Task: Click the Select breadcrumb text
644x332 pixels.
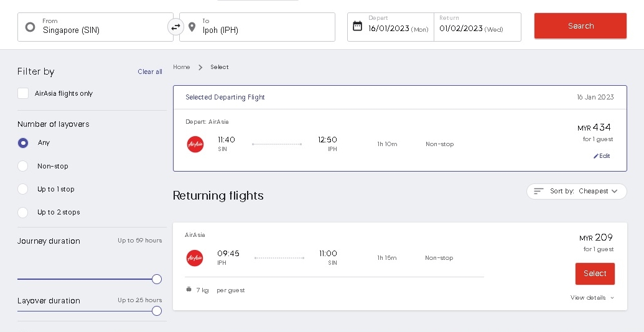Action: pos(219,67)
